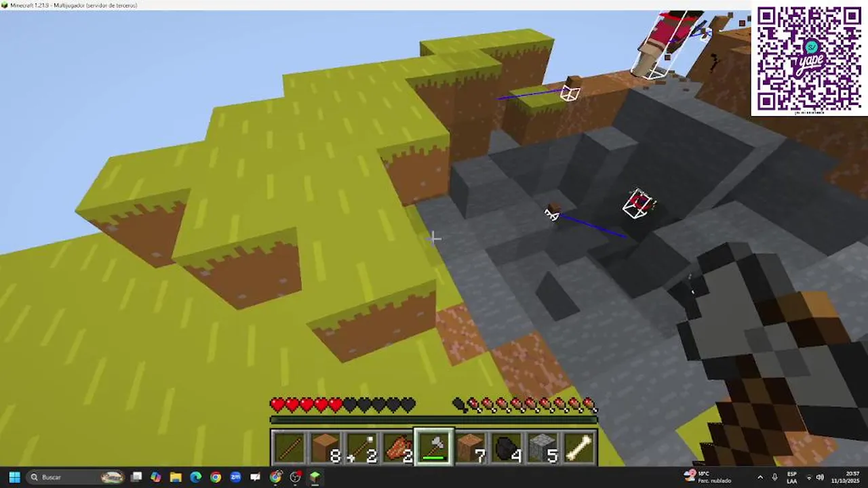Click the experience bar above hotbar

434,420
